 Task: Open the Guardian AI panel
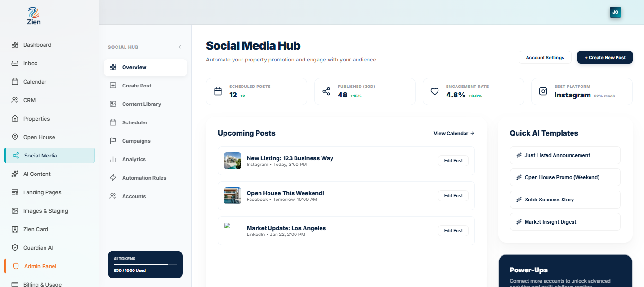tap(37, 247)
